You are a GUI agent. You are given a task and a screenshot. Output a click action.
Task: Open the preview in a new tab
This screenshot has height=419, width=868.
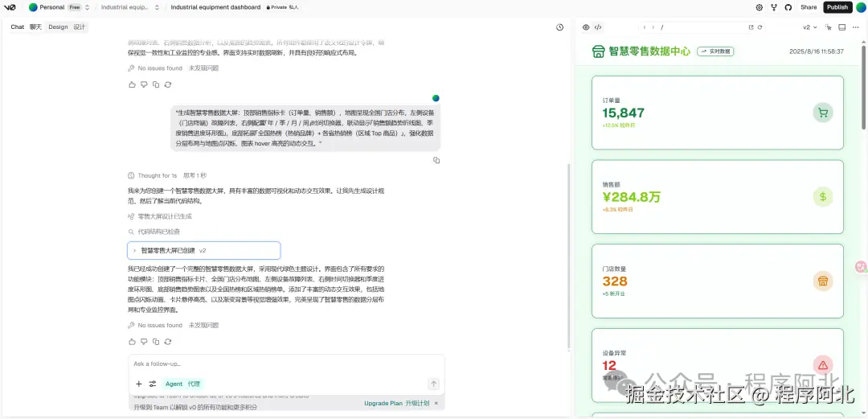tap(751, 27)
